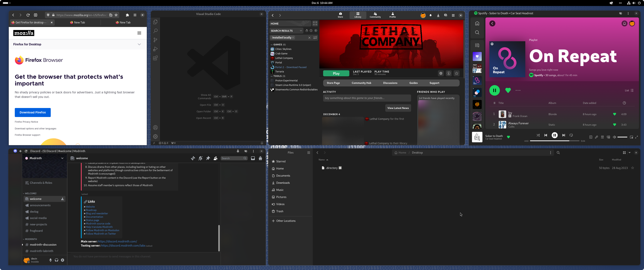Collapse the GAMES section in Steam
644x270 pixels.
272,45
